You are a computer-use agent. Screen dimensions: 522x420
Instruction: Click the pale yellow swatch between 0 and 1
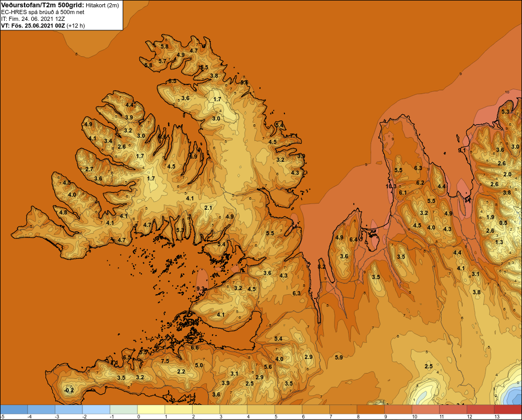tap(151, 410)
